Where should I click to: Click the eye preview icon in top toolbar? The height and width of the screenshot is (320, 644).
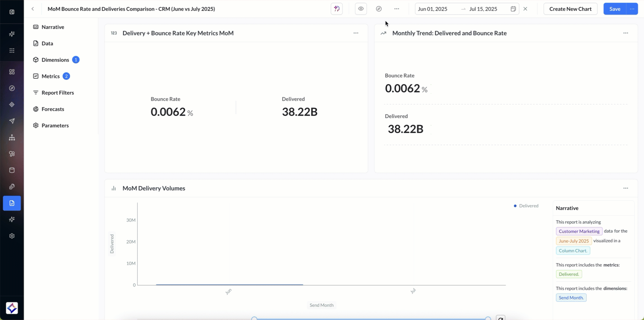[x=361, y=9]
